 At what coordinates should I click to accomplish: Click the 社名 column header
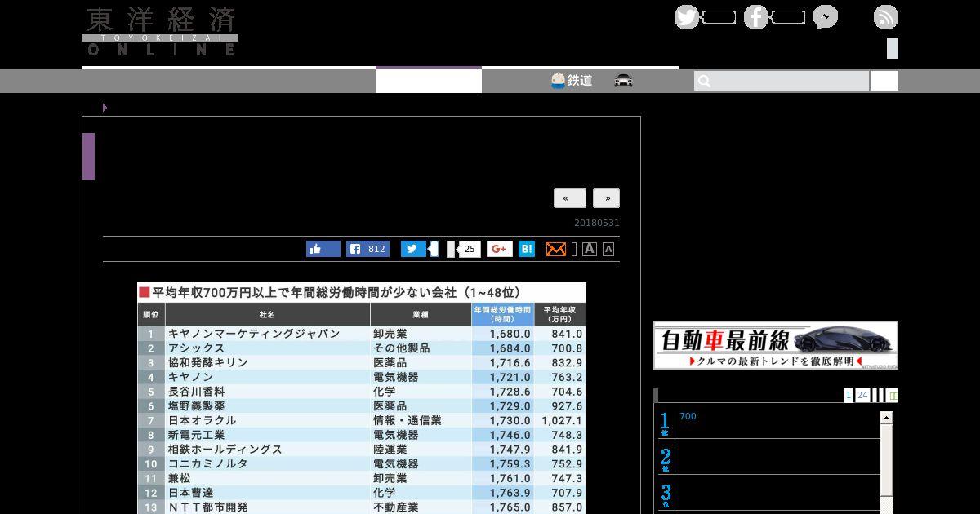pyautogui.click(x=267, y=314)
